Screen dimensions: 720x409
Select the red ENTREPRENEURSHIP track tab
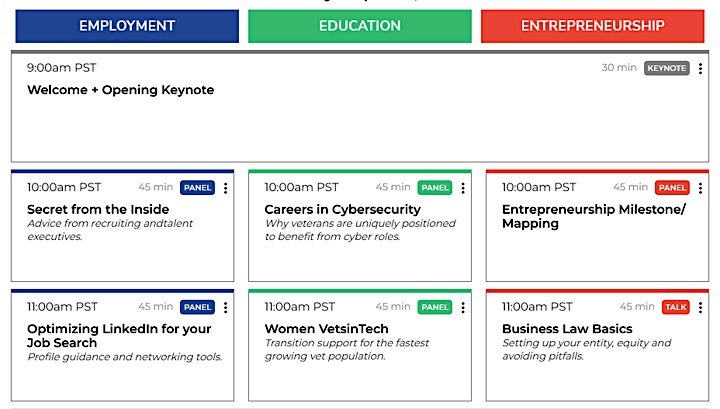(593, 26)
